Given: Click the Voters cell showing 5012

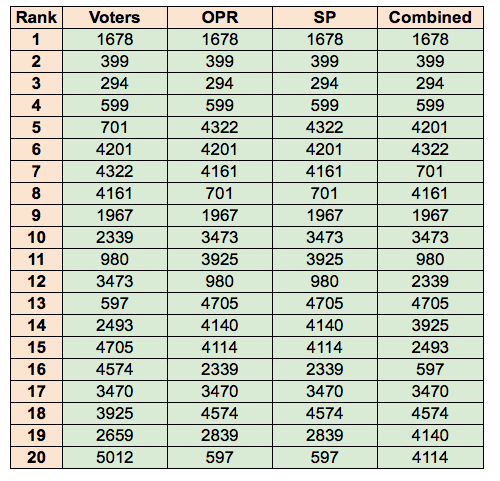Looking at the screenshot, I should click(x=115, y=457).
